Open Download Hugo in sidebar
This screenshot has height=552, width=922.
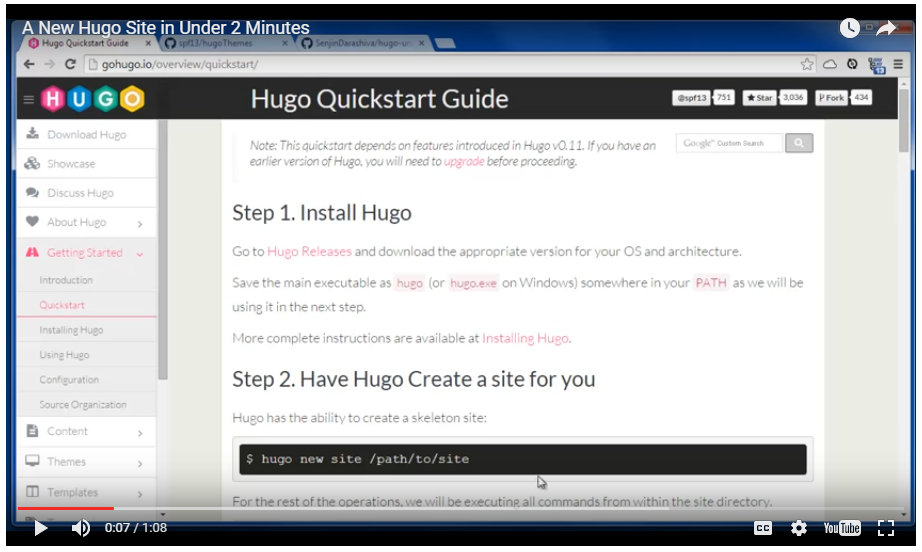pos(86,134)
